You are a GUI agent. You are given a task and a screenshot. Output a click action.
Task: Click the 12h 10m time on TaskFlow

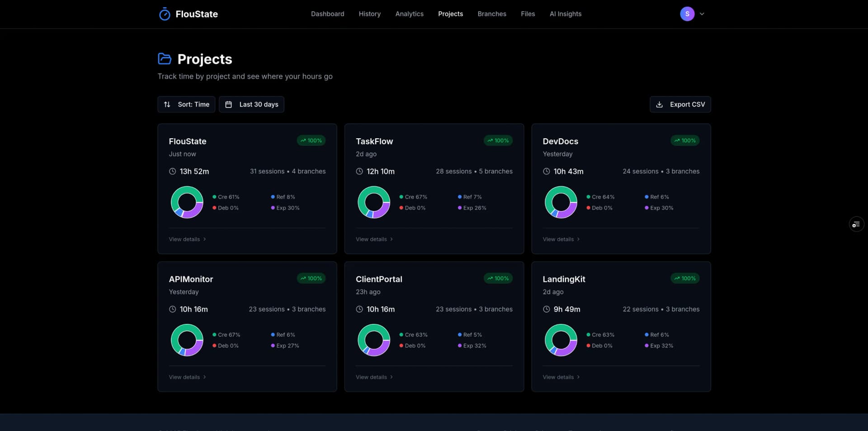click(381, 171)
